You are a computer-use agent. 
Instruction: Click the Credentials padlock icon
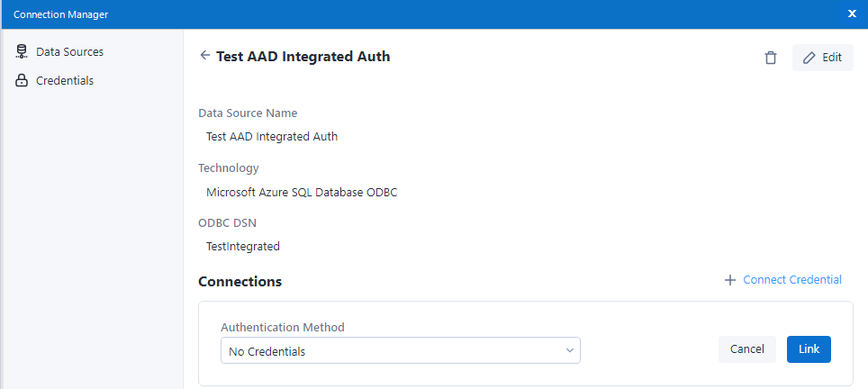(x=23, y=81)
